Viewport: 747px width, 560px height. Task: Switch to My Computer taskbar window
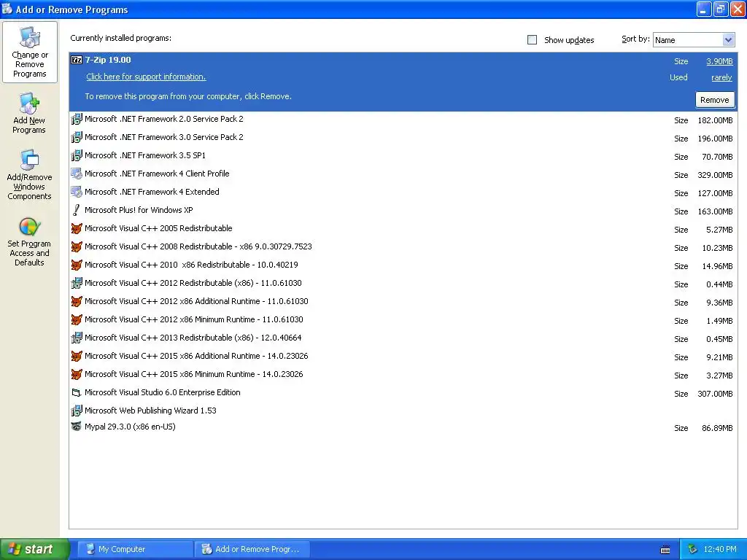[x=135, y=549]
